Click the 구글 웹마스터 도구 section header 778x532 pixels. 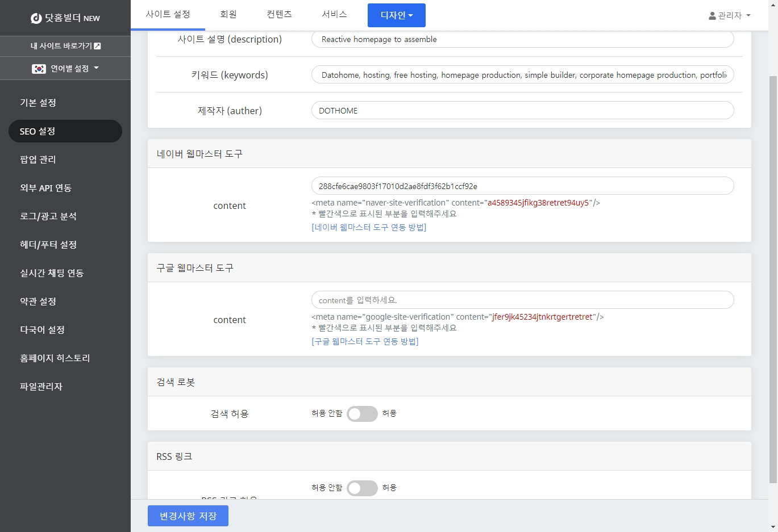tap(450, 268)
